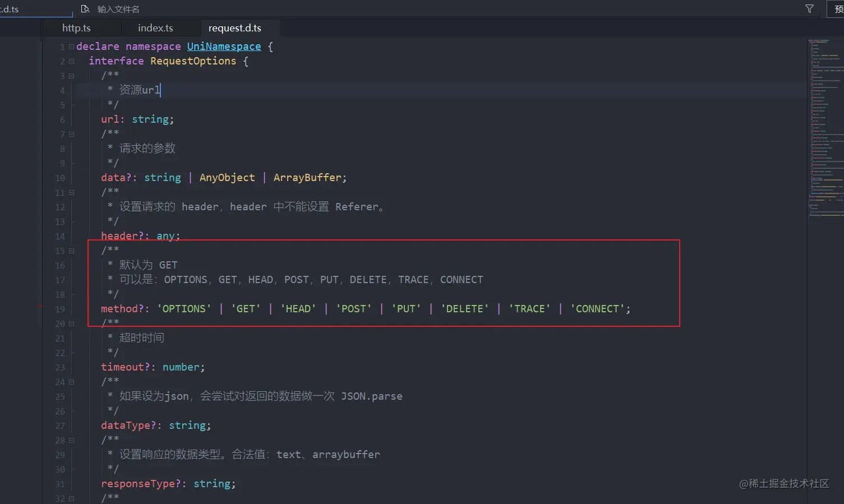844x504 pixels.
Task: Click the AnyObject type on line 10
Action: click(227, 178)
